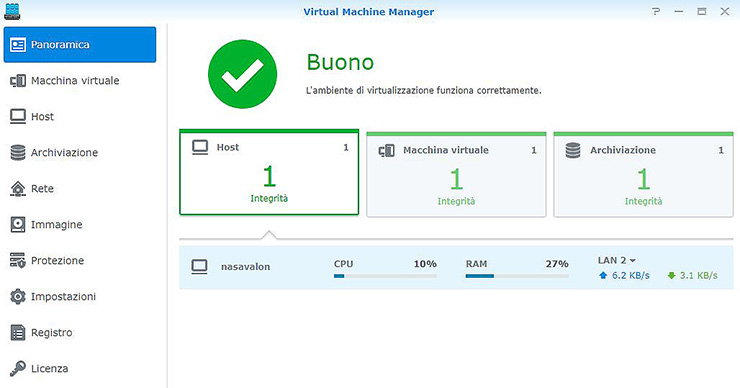Image resolution: width=740 pixels, height=388 pixels.
Task: Select the Host summary card
Action: click(x=269, y=172)
